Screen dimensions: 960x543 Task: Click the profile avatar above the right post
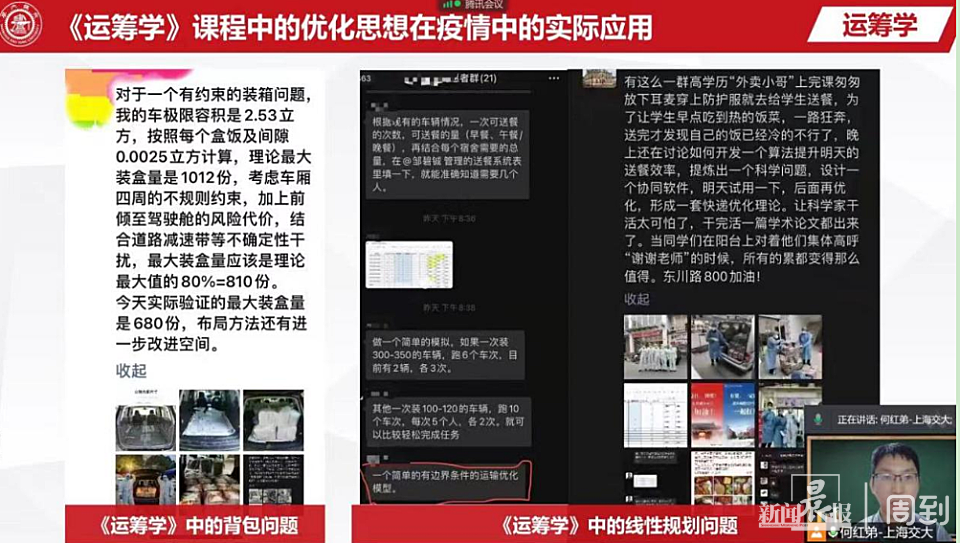[x=599, y=78]
